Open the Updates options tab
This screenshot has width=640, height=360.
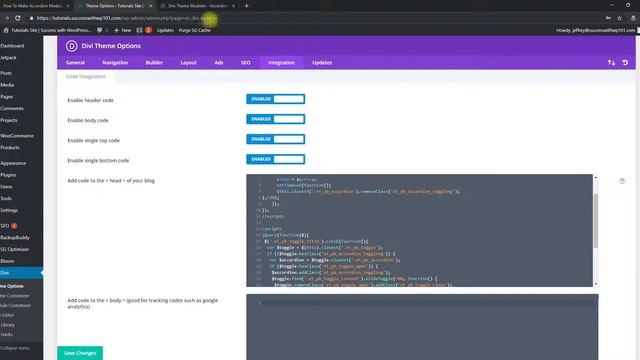point(322,63)
